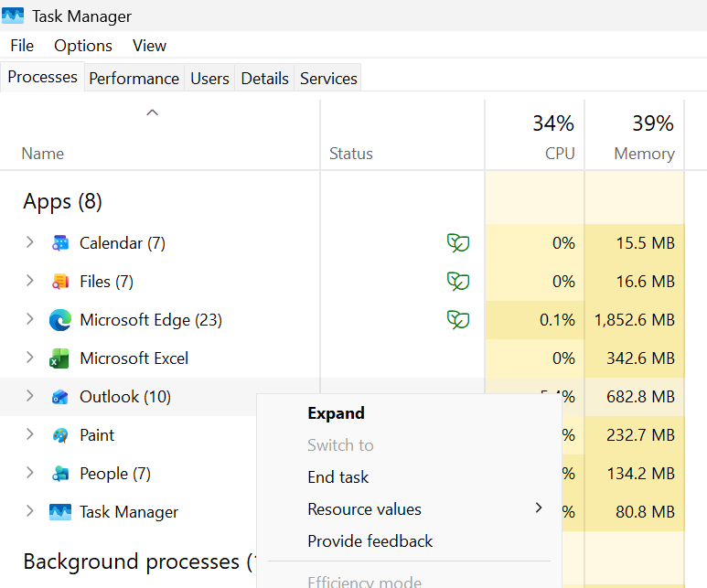Click the Apps (8) group heading
The width and height of the screenshot is (707, 588).
tap(63, 201)
